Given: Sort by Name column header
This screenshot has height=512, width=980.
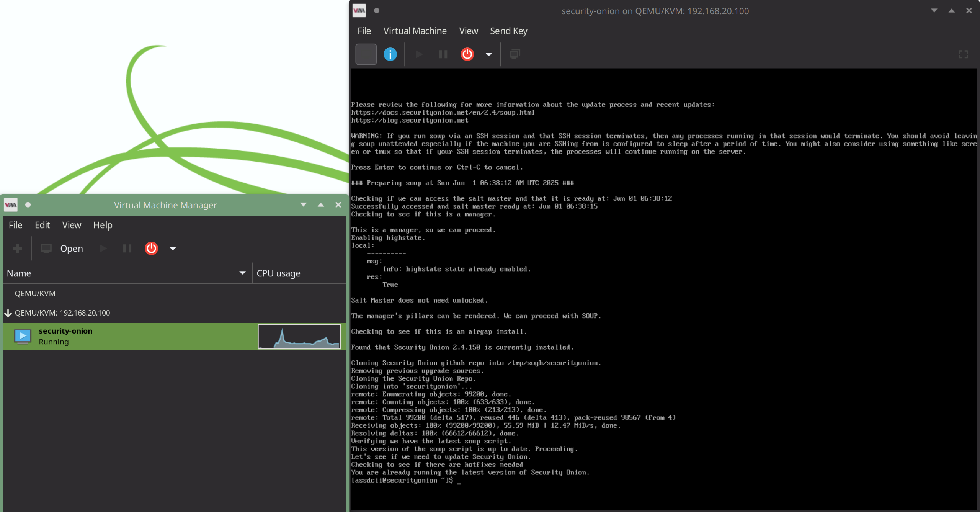Looking at the screenshot, I should tap(127, 273).
